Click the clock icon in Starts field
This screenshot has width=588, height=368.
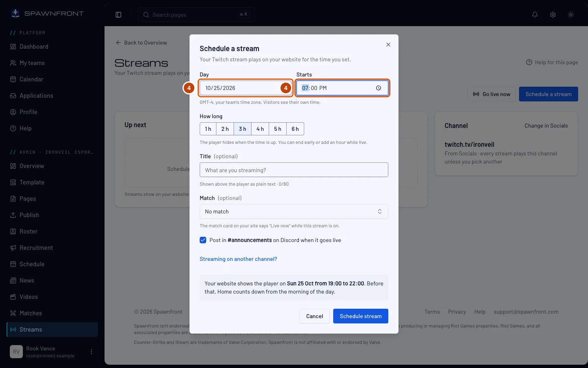[379, 88]
